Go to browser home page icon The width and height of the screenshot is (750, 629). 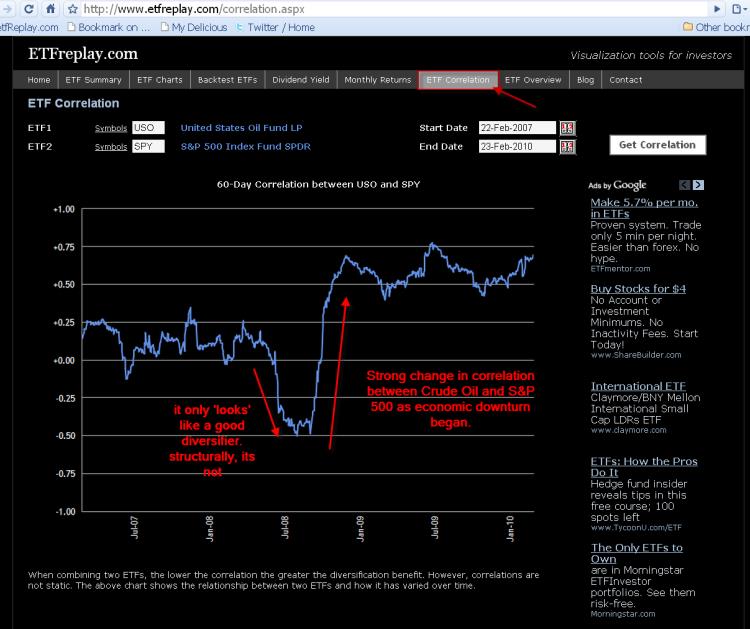[x=50, y=9]
